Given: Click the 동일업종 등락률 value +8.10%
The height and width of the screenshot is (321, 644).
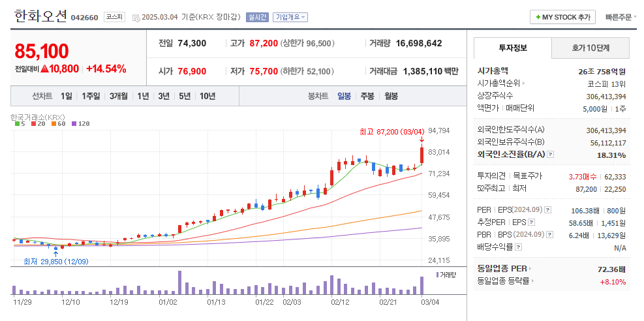Looking at the screenshot, I should tap(613, 282).
